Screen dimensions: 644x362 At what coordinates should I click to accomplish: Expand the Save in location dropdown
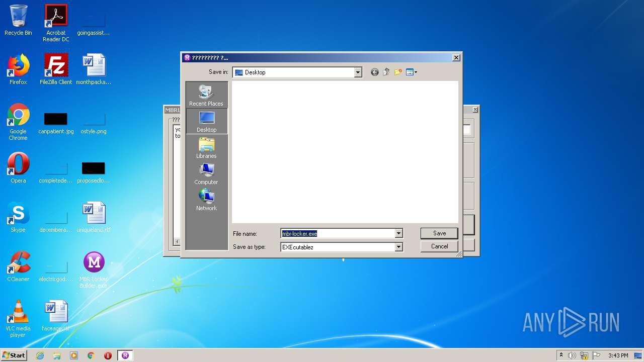pyautogui.click(x=358, y=72)
